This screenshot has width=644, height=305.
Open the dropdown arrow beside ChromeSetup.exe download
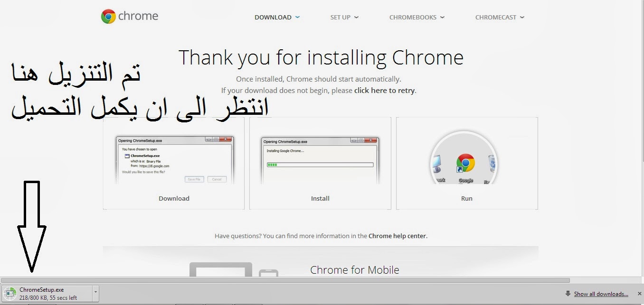(x=96, y=294)
